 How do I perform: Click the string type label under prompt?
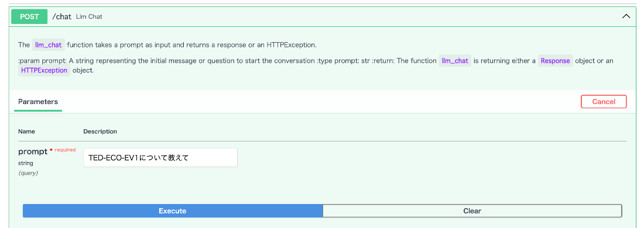pyautogui.click(x=25, y=163)
